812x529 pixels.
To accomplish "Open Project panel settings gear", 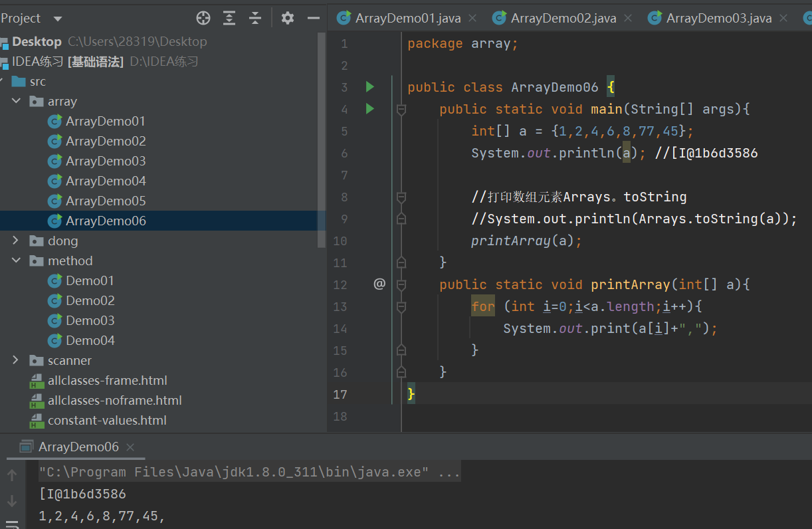I will [288, 18].
